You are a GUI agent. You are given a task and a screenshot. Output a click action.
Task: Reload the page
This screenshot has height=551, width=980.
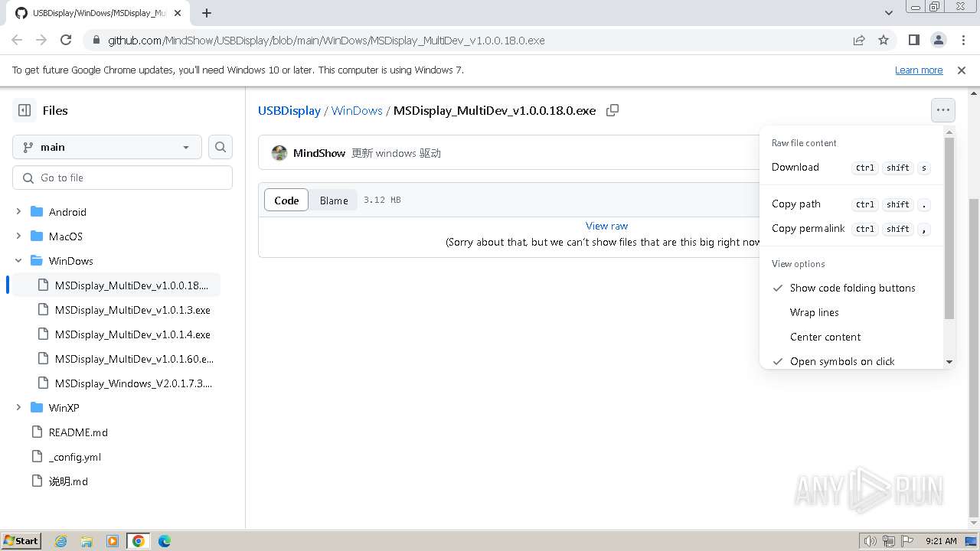(66, 40)
